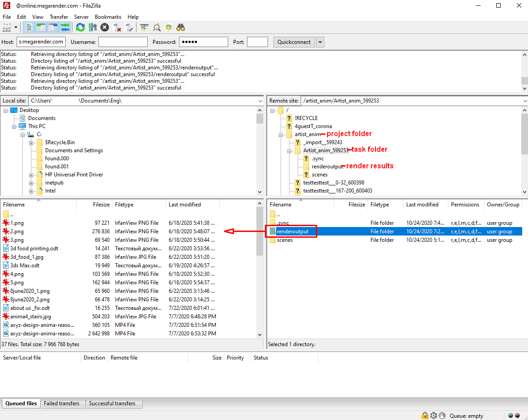
Task: Open the Site Manager
Action: (x=6, y=28)
